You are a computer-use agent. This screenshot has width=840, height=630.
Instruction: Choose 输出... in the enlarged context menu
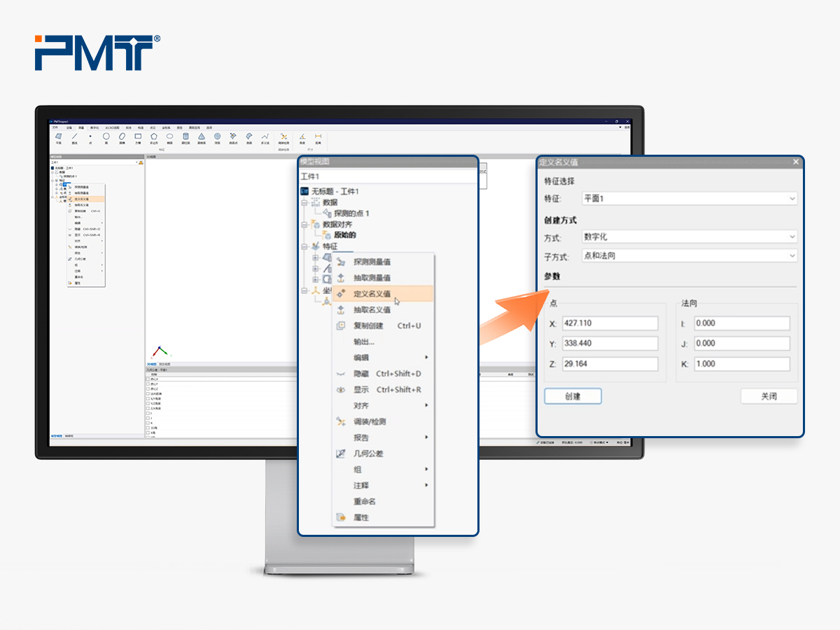click(x=383, y=342)
